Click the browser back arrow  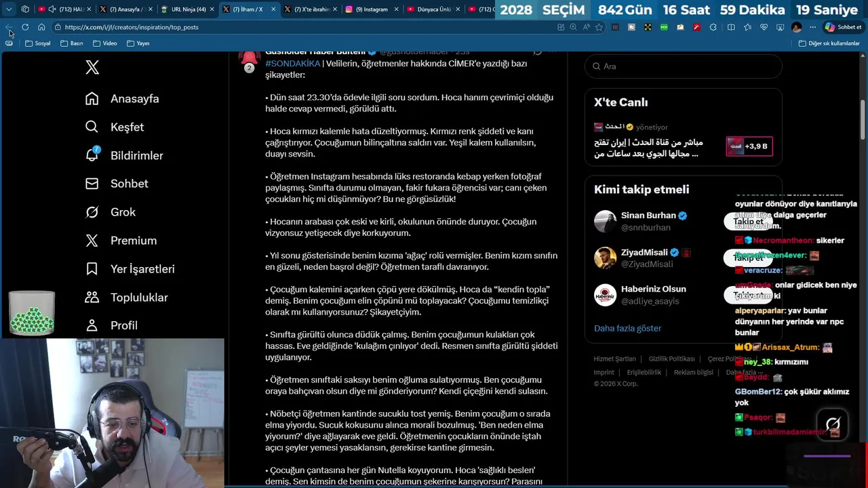coord(9,27)
